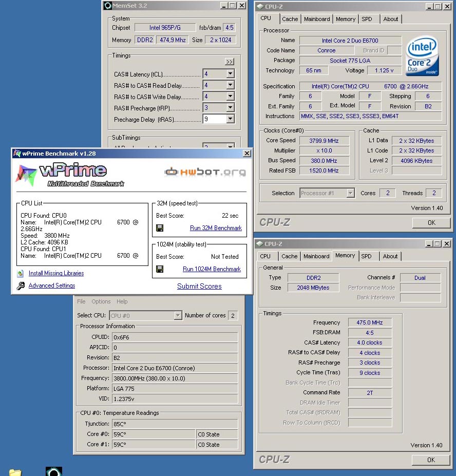Switch to Memory tab in top CPU-Z
The width and height of the screenshot is (456, 476).
coord(346,19)
